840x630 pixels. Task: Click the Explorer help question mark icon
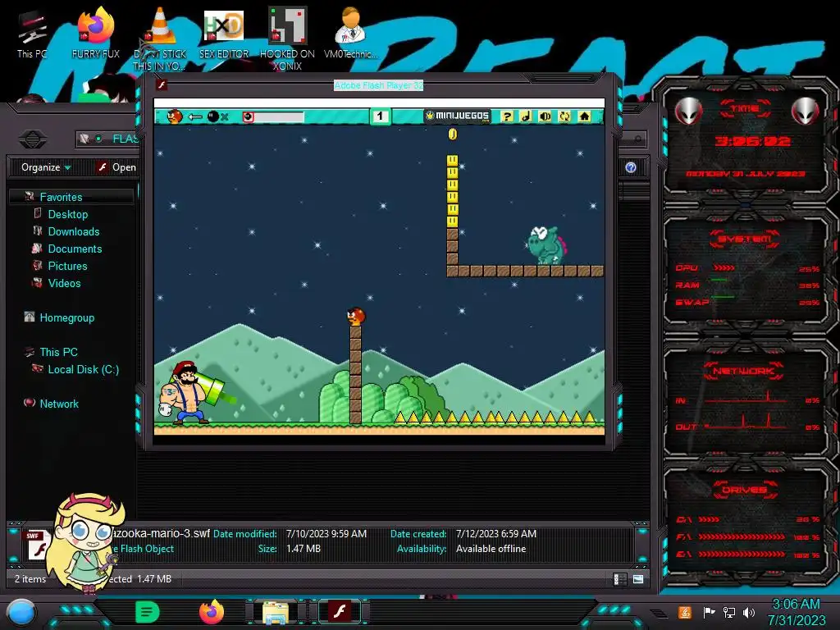click(x=631, y=167)
